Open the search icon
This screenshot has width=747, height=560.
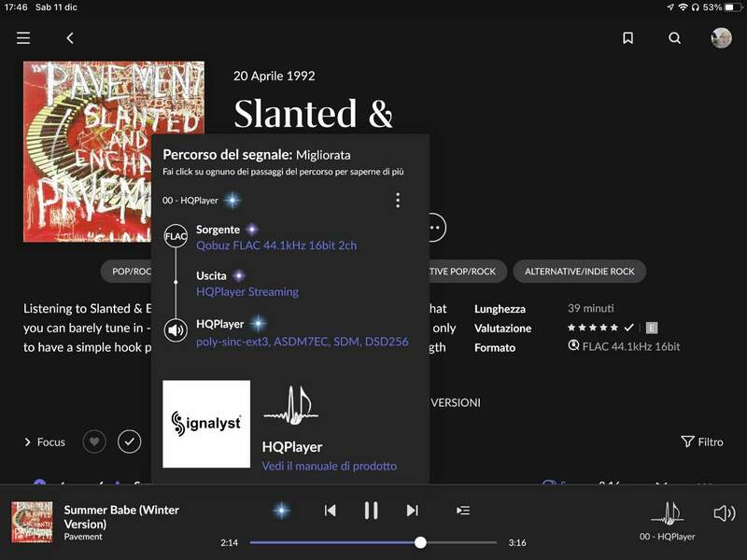(674, 38)
